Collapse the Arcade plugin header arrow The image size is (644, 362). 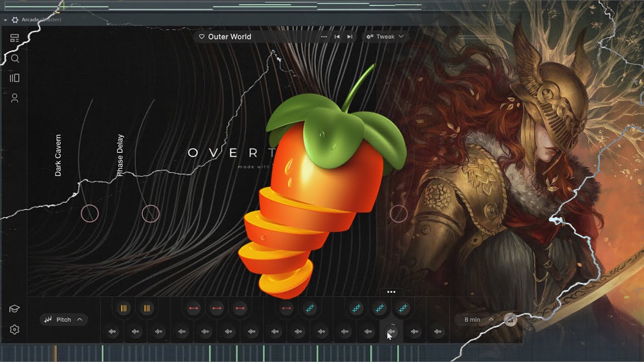click(5, 20)
